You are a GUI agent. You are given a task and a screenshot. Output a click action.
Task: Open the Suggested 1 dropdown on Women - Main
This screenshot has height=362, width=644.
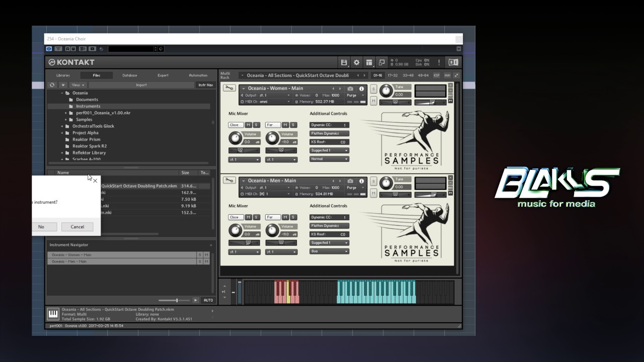(x=329, y=150)
